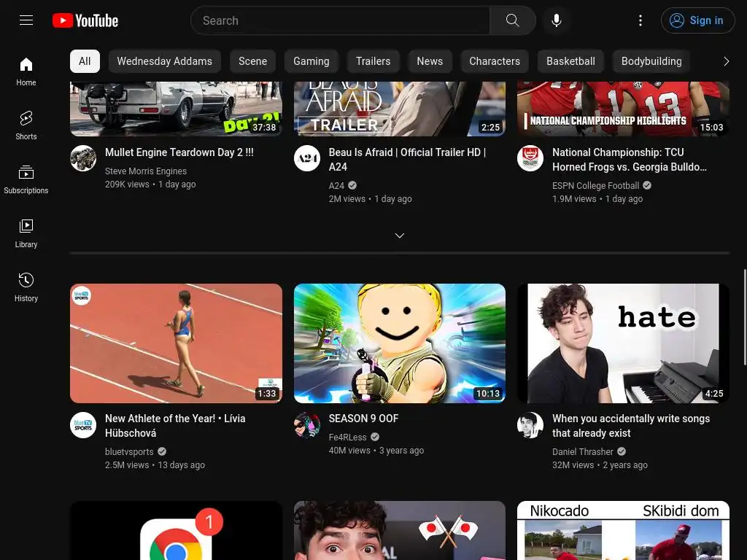This screenshot has height=560, width=747.
Task: Select the News filter chip
Action: point(430,61)
